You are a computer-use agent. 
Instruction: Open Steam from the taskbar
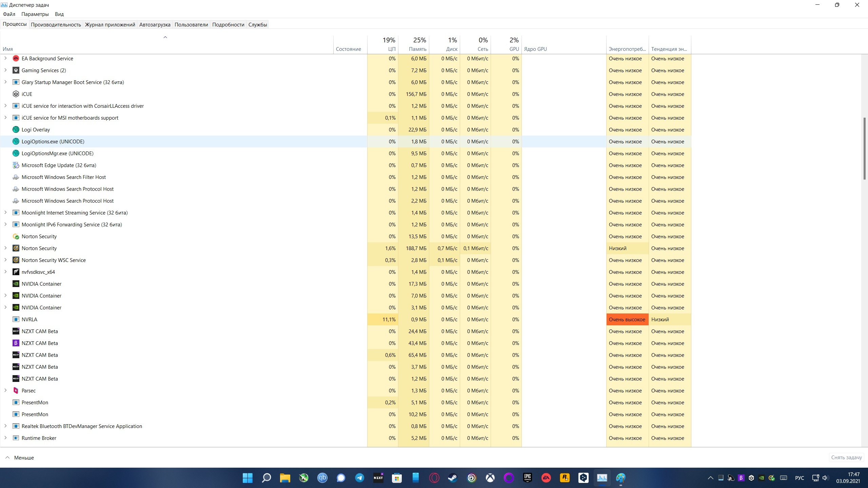(453, 478)
